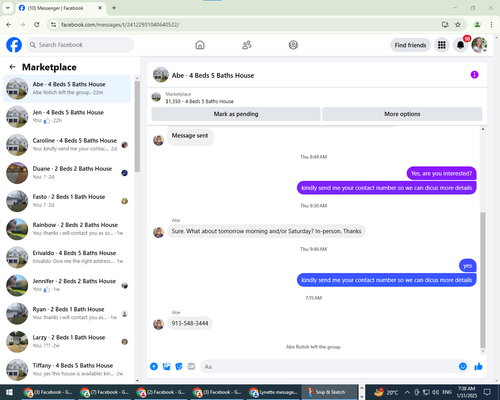View site information icon in address bar
This screenshot has width=500, height=400.
point(53,24)
